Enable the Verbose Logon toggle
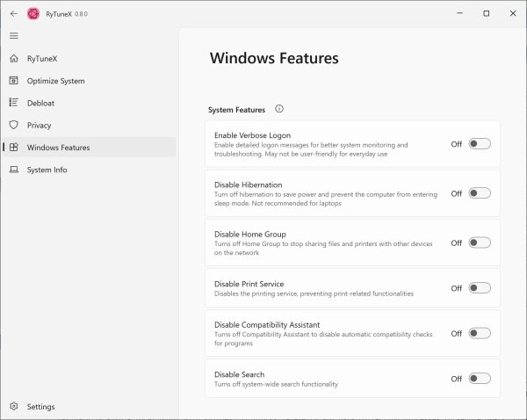Screen dimensions: 527x420 pos(479,144)
